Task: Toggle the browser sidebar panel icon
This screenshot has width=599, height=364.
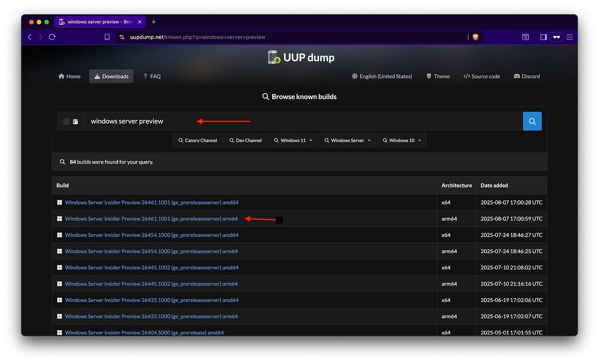Action: coord(543,37)
